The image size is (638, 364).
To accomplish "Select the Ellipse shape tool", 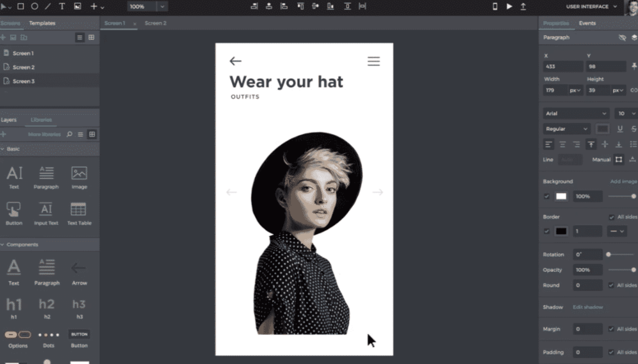I will click(34, 6).
